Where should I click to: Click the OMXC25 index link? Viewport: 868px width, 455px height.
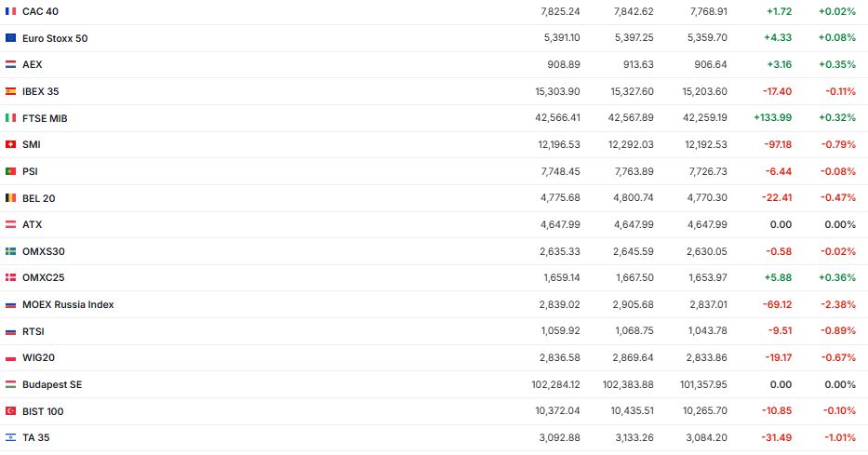click(x=43, y=277)
